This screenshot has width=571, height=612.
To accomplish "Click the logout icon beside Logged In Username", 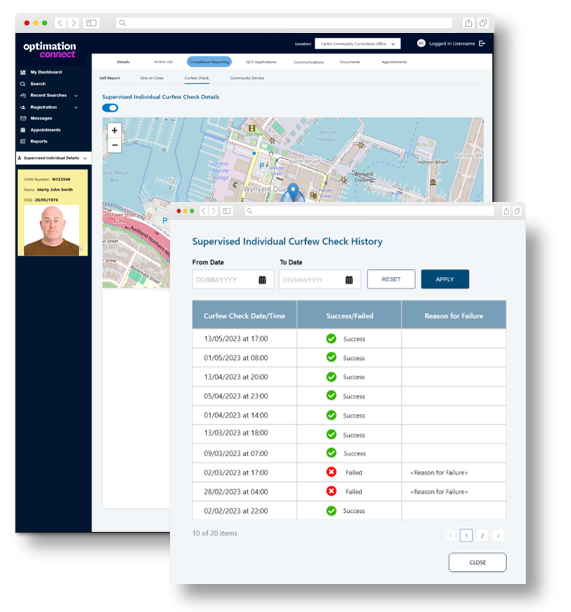I will 482,43.
